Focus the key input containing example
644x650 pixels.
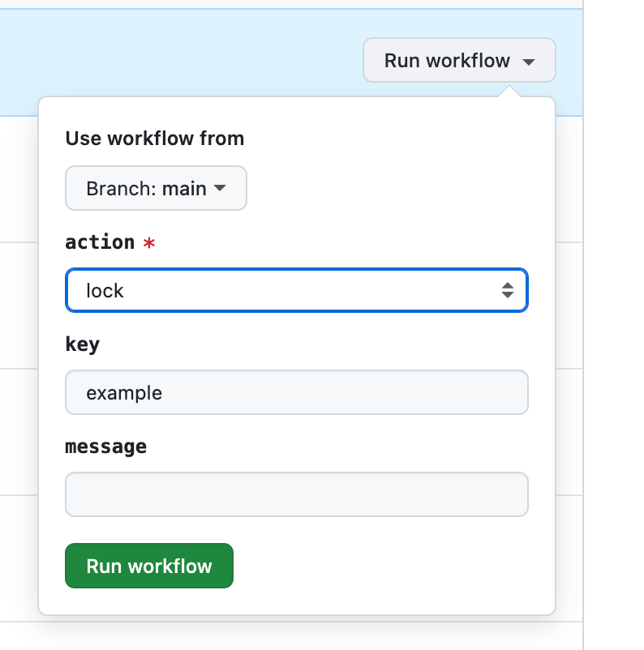[297, 392]
